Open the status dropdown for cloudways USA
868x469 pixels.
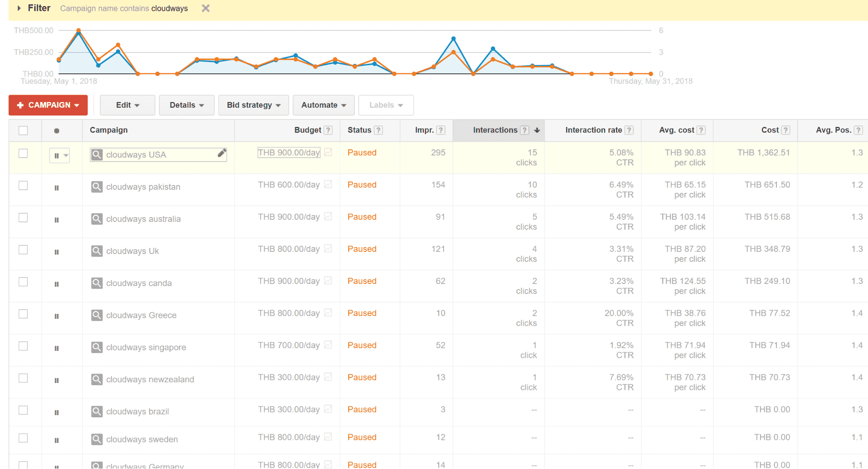[x=59, y=155]
